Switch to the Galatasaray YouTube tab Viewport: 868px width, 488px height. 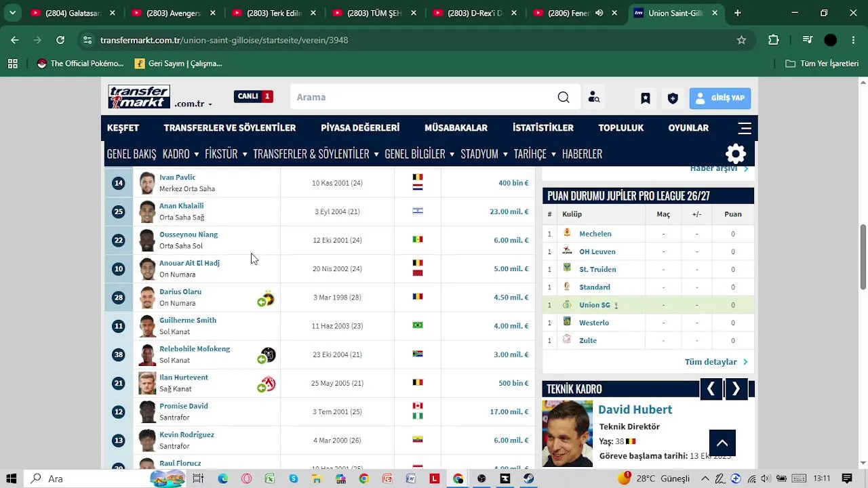pos(73,13)
